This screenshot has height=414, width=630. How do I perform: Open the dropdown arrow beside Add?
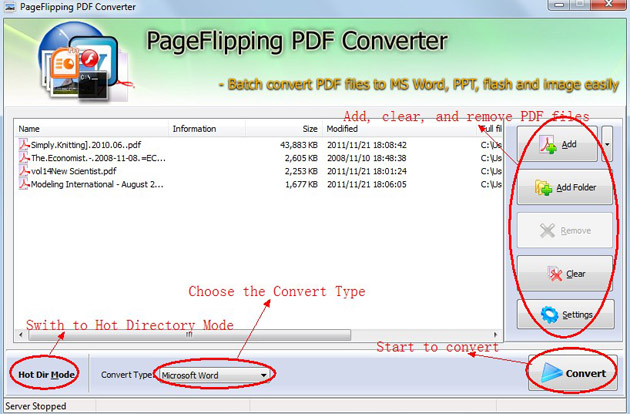pos(607,144)
